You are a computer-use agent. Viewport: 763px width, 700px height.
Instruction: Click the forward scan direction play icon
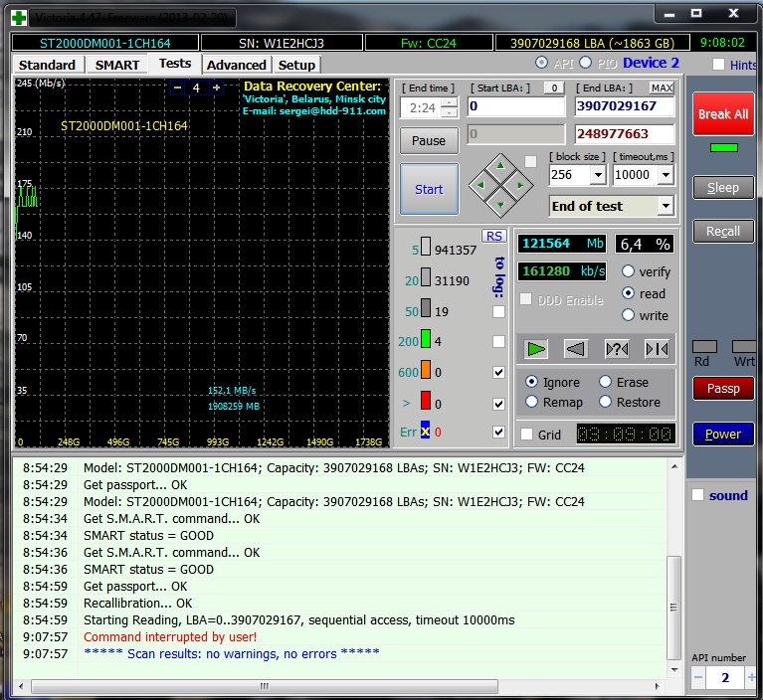pyautogui.click(x=537, y=349)
